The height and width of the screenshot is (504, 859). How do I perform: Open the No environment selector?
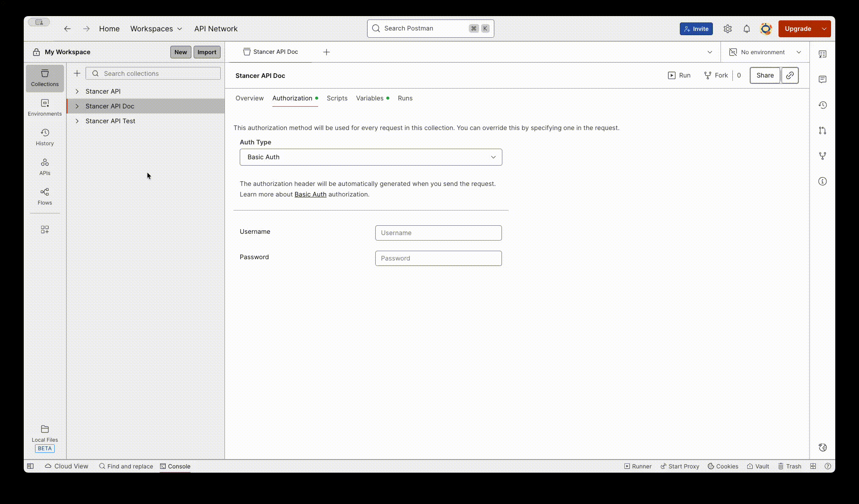765,52
